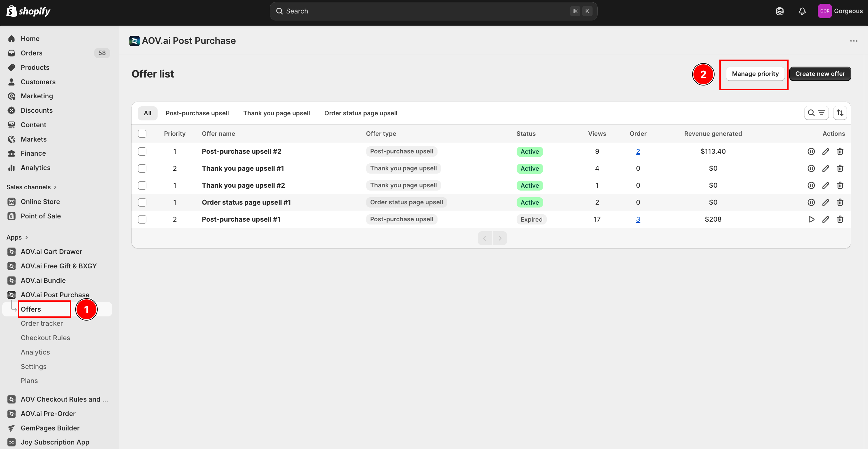Pause Thank you page upsell #1

[x=811, y=168]
